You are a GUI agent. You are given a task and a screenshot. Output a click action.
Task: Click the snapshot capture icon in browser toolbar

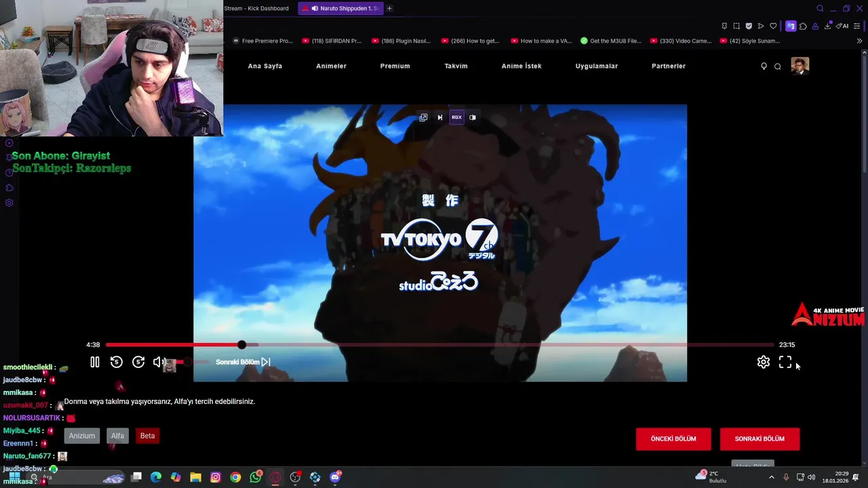(x=736, y=26)
